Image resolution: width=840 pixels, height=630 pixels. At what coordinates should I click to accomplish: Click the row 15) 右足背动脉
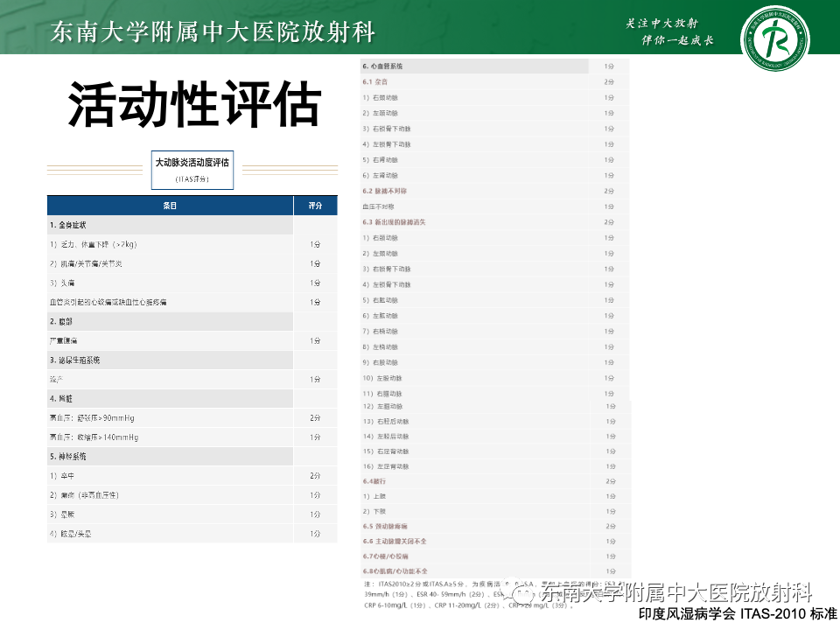[495, 451]
